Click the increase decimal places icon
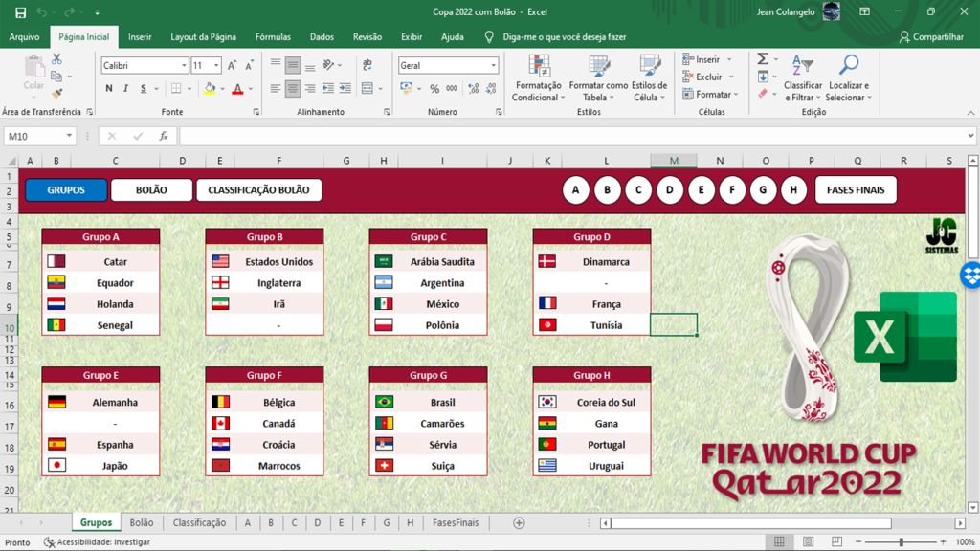This screenshot has width=980, height=551. point(474,89)
